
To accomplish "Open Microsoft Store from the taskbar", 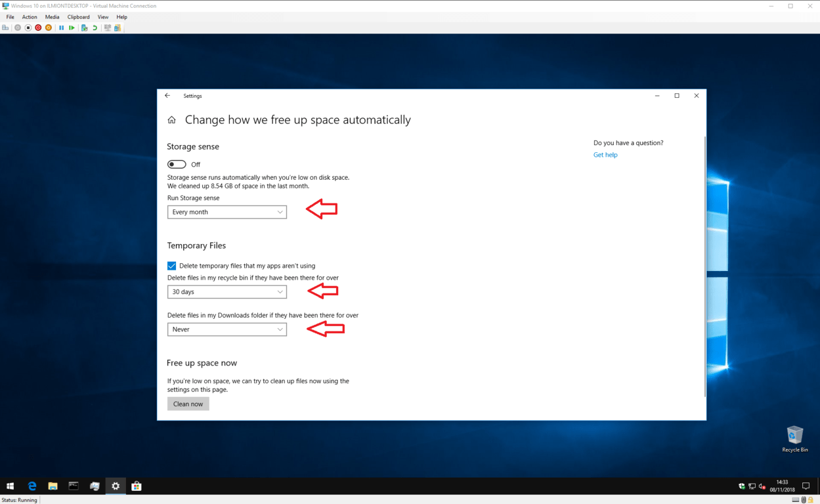I will pos(136,486).
